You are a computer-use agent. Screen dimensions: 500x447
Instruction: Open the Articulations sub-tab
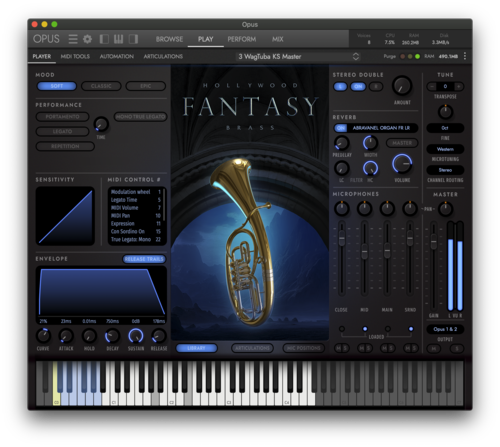coord(163,56)
